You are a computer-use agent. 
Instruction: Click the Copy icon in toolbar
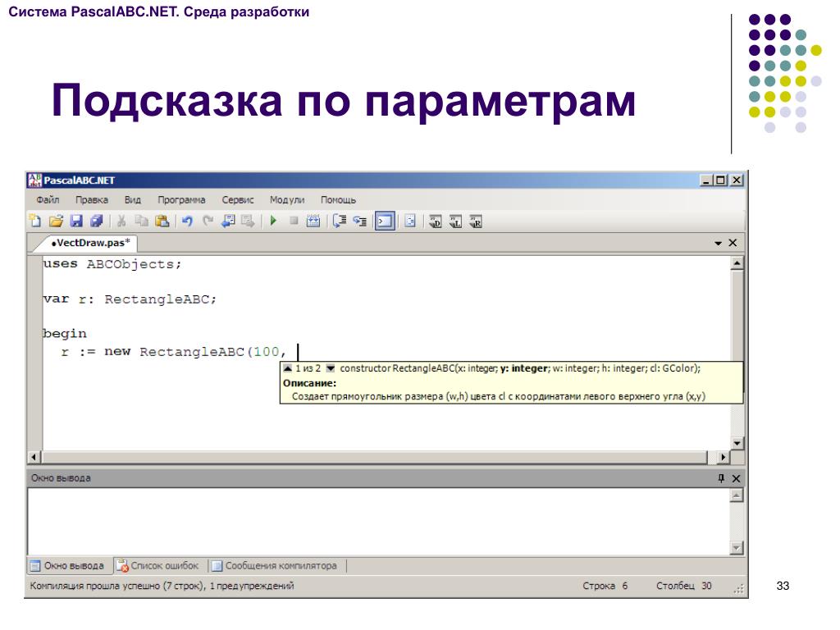click(141, 221)
